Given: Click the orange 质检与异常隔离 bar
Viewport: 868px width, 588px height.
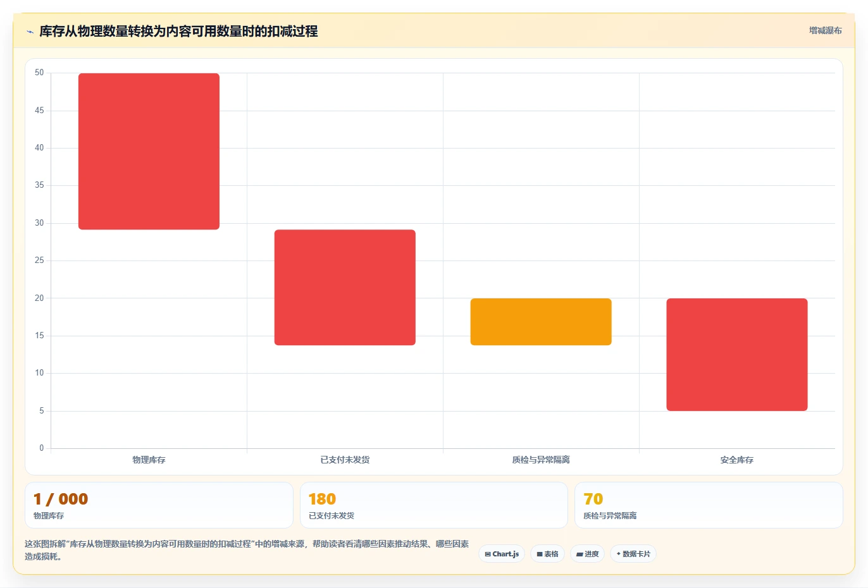Looking at the screenshot, I should [541, 322].
